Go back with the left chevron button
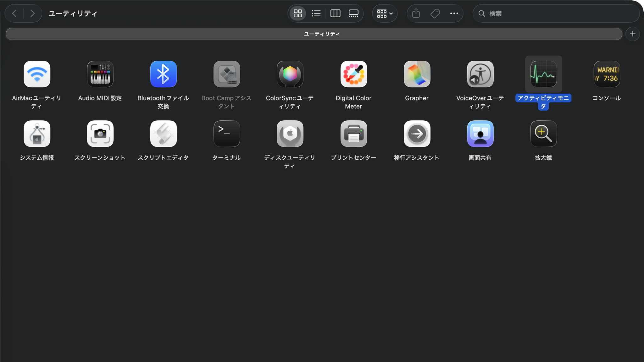Viewport: 644px width, 362px height. point(14,14)
